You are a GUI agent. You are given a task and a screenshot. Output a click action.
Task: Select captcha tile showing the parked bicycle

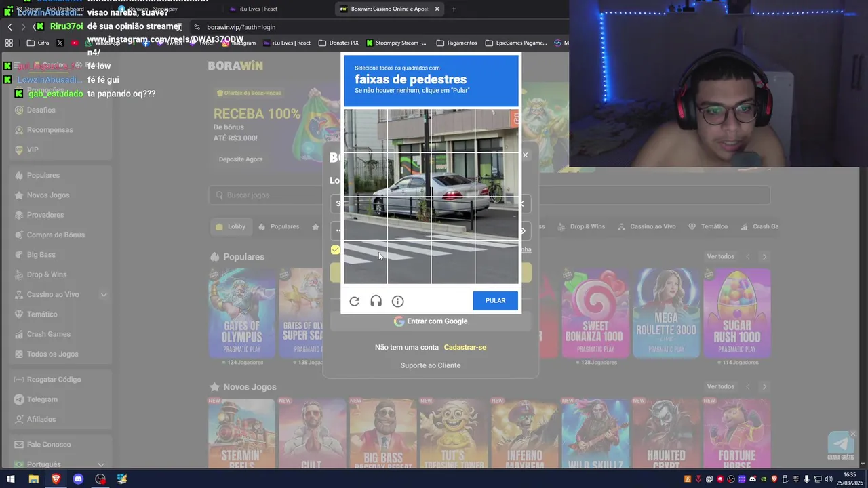coord(496,175)
